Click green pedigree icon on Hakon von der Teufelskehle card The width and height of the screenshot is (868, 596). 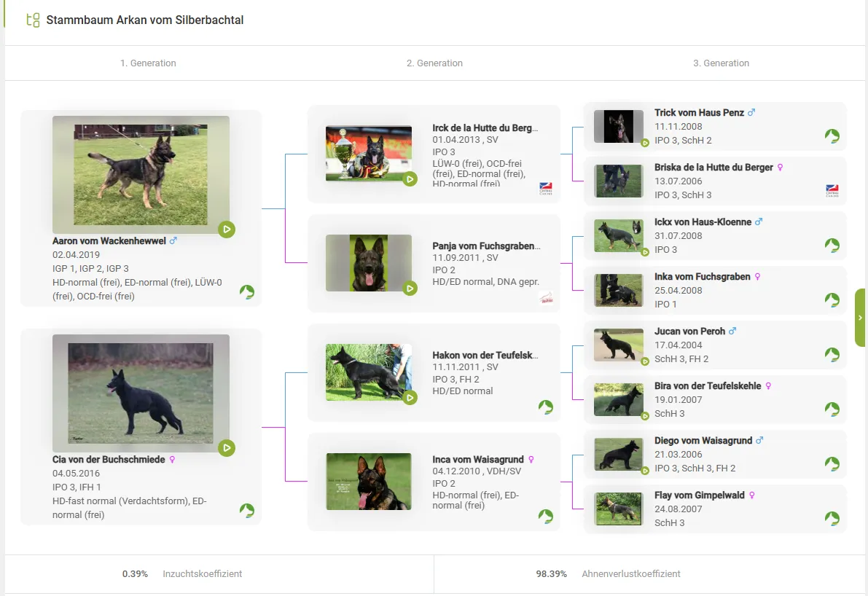coord(545,407)
